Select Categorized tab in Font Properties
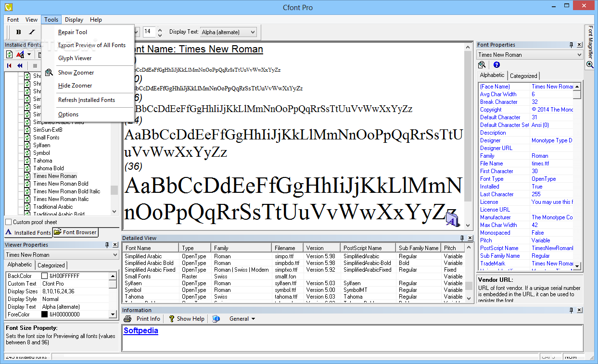 (523, 76)
